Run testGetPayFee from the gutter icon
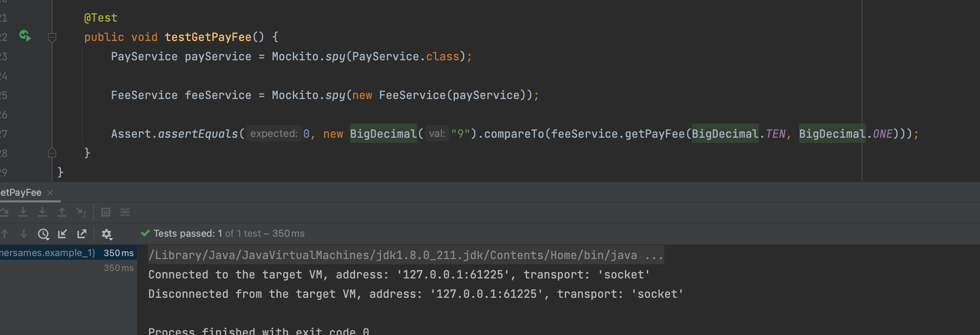Viewport: 980px width, 335px height. [25, 36]
